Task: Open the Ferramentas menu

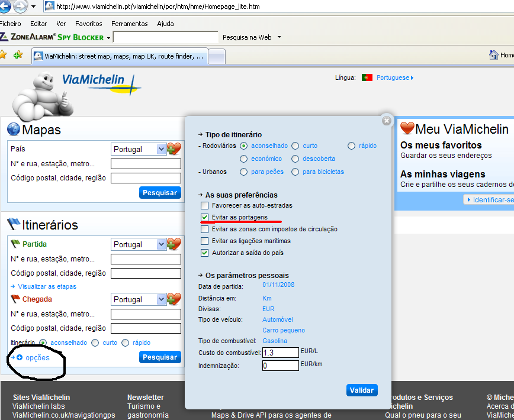Action: 130,24
